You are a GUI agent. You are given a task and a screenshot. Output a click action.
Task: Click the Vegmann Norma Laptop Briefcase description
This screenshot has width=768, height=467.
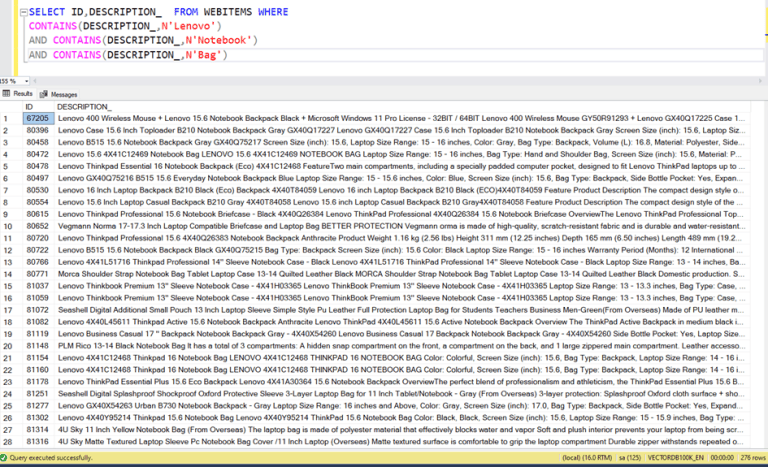pos(402,226)
